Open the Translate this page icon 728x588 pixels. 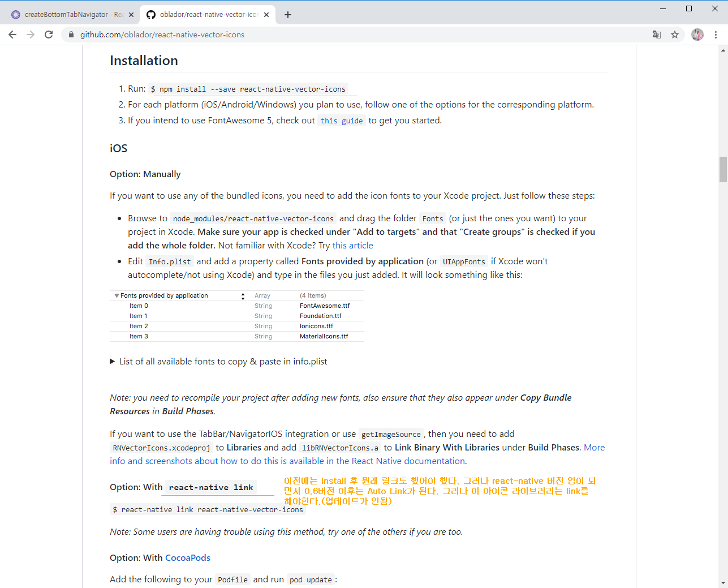pos(657,35)
